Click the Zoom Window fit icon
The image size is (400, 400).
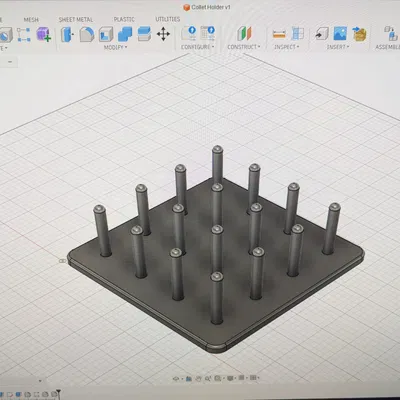218,378
